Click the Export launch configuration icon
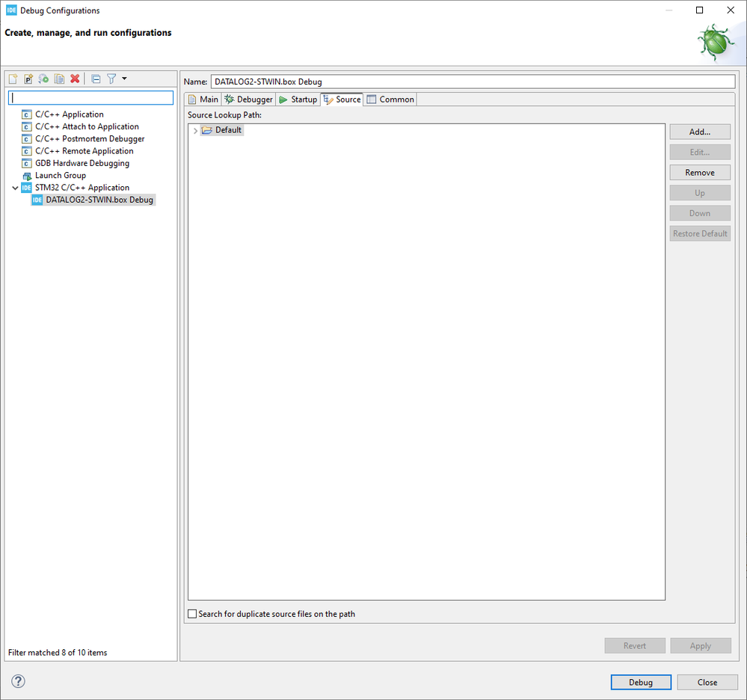 pyautogui.click(x=44, y=79)
